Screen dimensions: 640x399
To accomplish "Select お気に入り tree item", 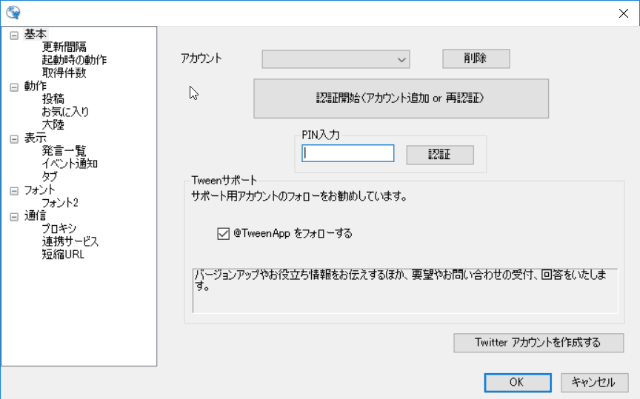I will [x=65, y=112].
